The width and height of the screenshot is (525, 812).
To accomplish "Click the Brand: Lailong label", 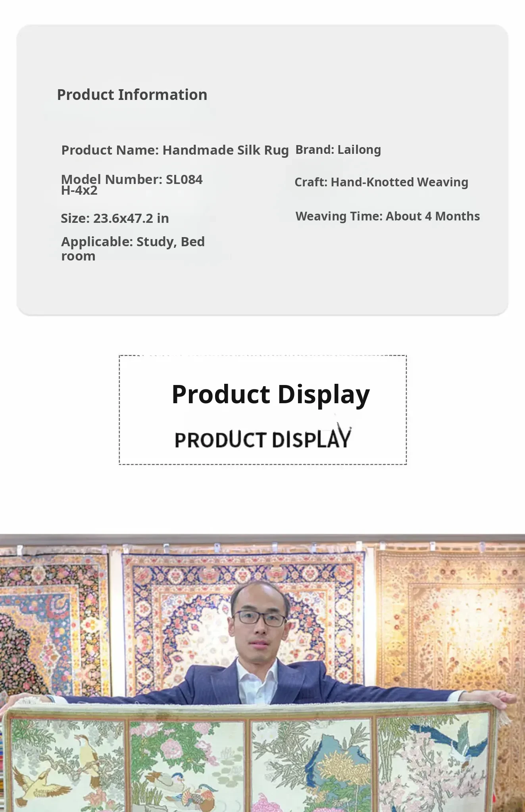I will 338,149.
